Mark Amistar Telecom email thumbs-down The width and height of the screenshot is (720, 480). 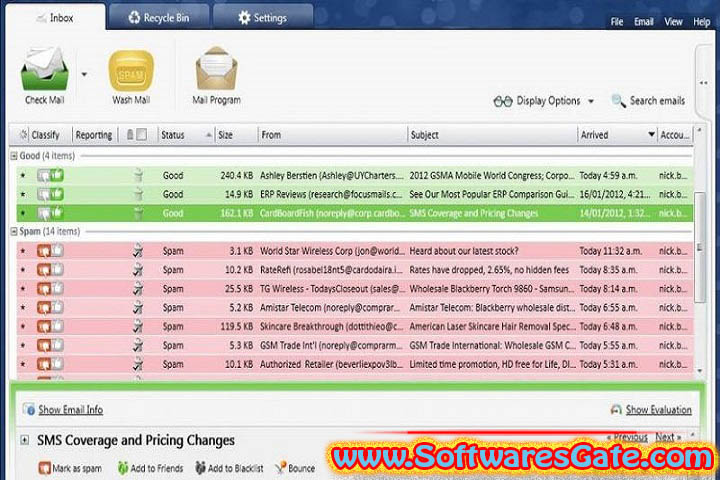click(x=44, y=308)
